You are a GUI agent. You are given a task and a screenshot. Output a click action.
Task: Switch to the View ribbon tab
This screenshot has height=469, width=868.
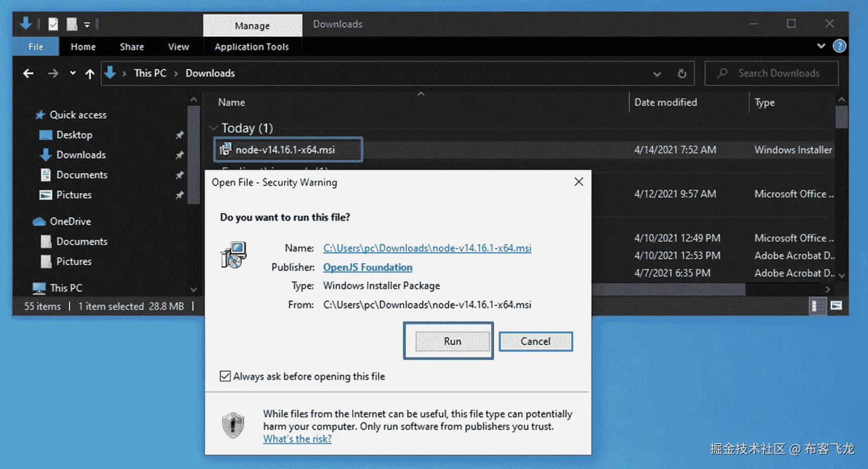coord(178,47)
